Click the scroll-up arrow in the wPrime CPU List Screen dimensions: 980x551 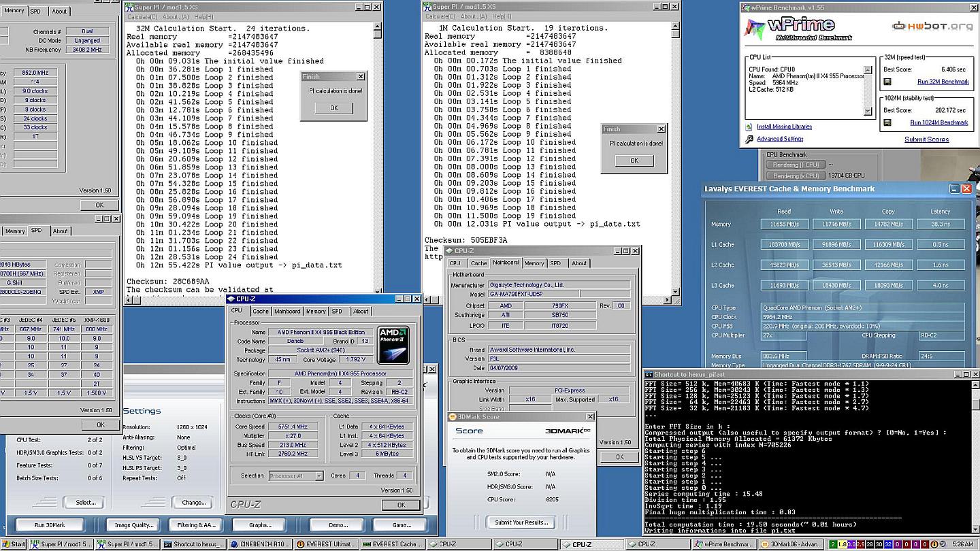pyautogui.click(x=868, y=69)
